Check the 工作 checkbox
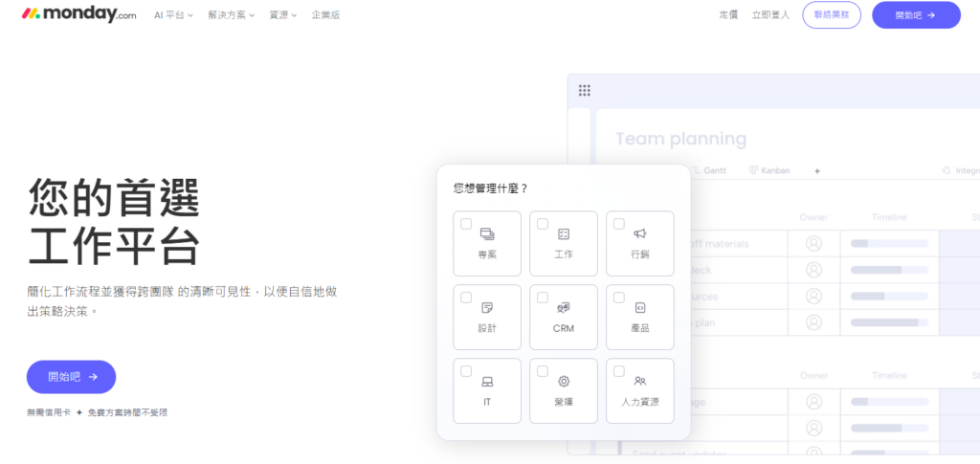 tap(543, 224)
